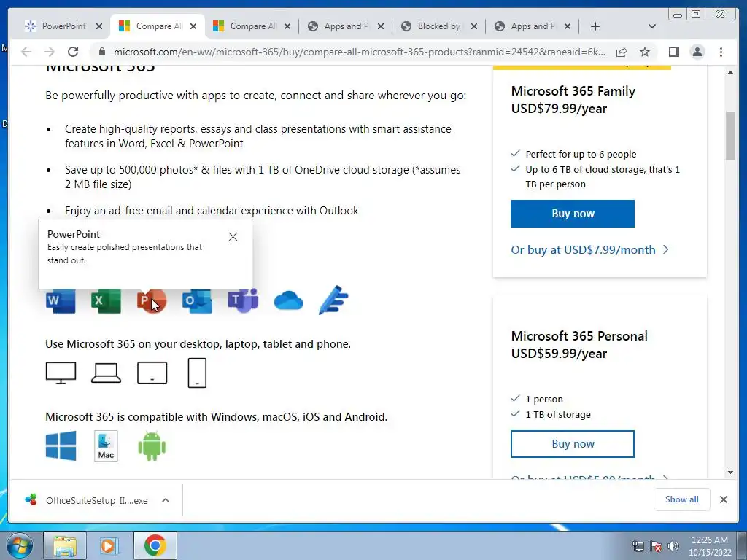This screenshot has height=560, width=747.
Task: Click the vertical scrollbar thumb
Action: point(730,136)
